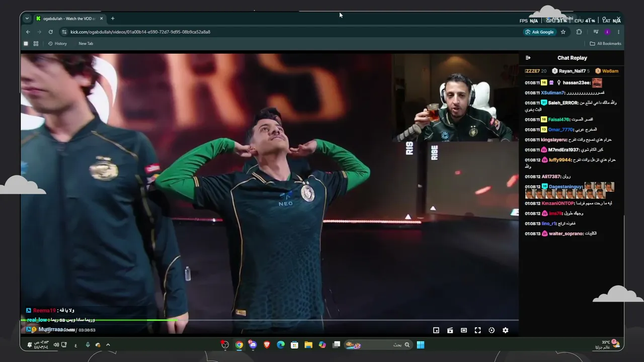Switch the player to theater mode
Image resolution: width=644 pixels, height=362 pixels.
pos(464,330)
